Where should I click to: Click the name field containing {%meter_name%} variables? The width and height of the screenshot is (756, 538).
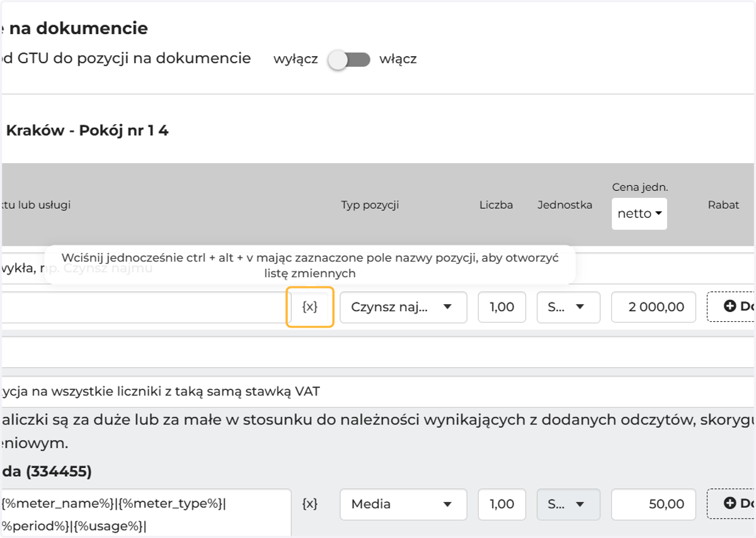[146, 513]
